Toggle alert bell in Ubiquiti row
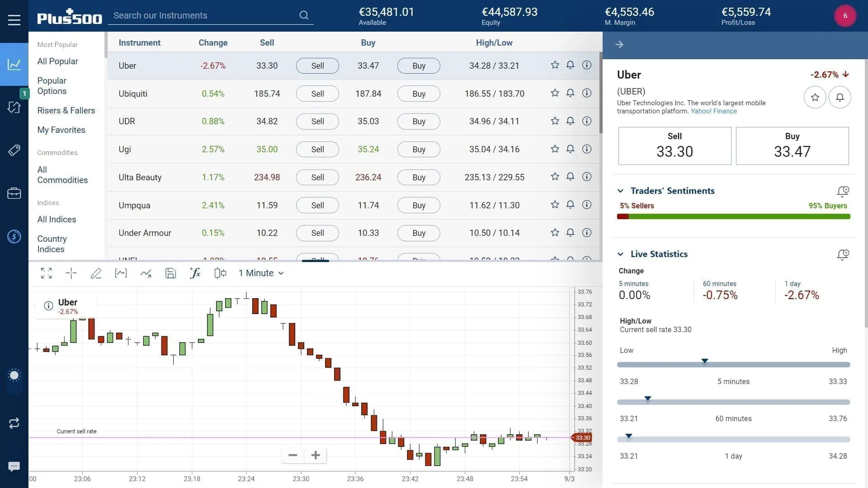 571,93
